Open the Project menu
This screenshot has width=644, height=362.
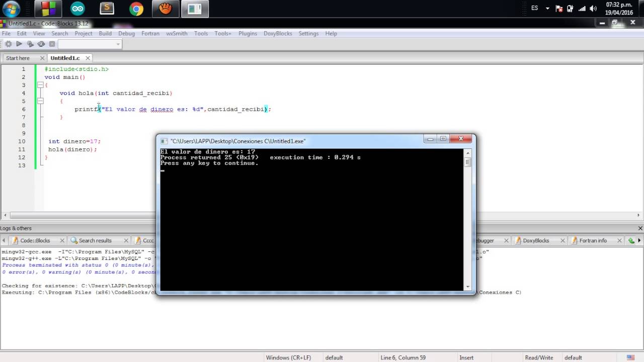point(84,34)
